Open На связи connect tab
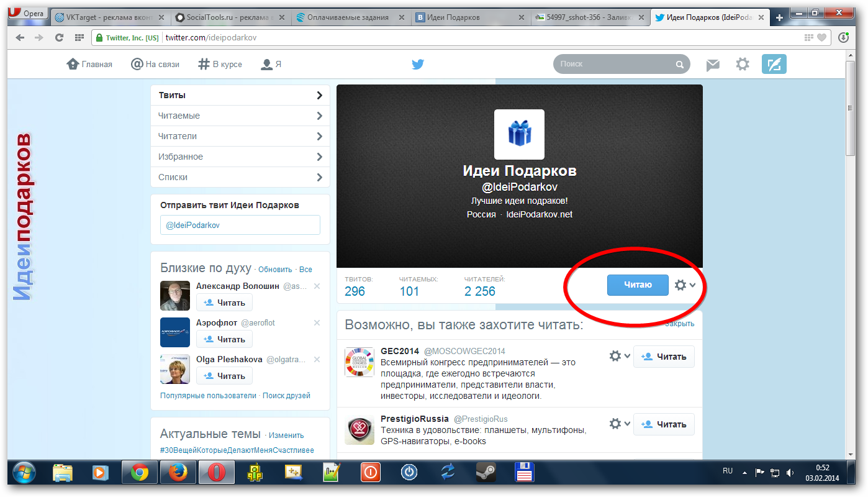The height and width of the screenshot is (497, 868). click(155, 64)
